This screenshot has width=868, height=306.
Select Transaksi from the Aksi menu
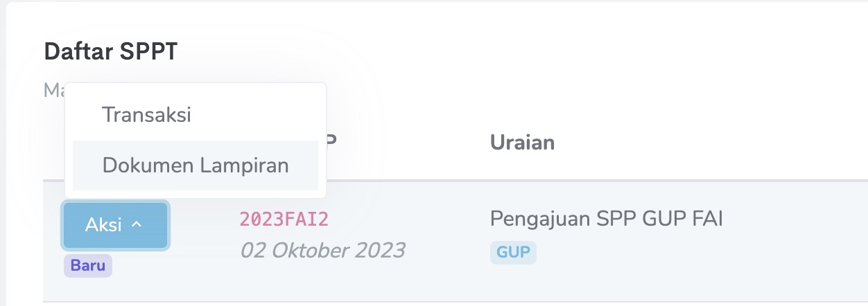click(x=146, y=114)
